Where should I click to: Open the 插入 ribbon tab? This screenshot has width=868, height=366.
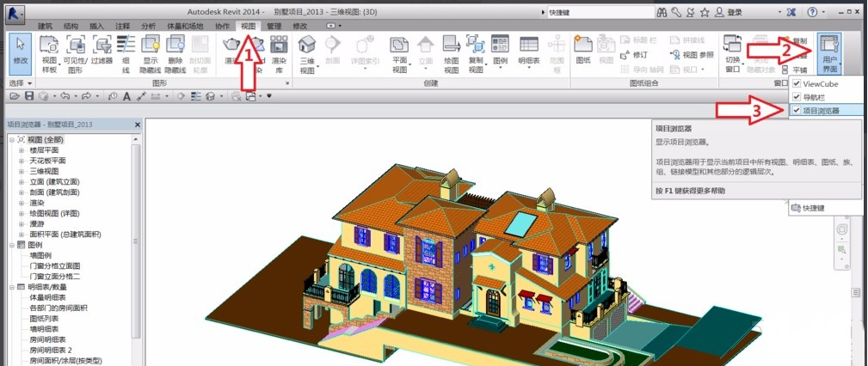point(97,26)
